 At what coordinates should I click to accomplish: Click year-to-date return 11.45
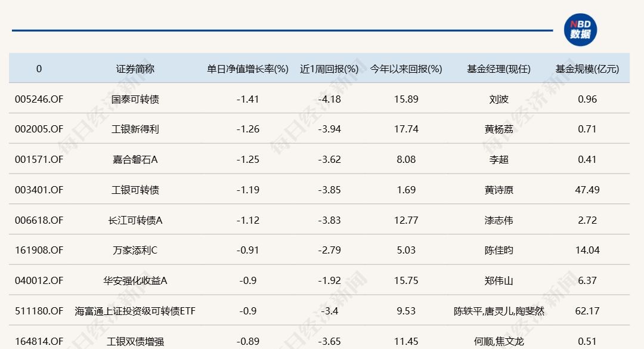pos(406,341)
